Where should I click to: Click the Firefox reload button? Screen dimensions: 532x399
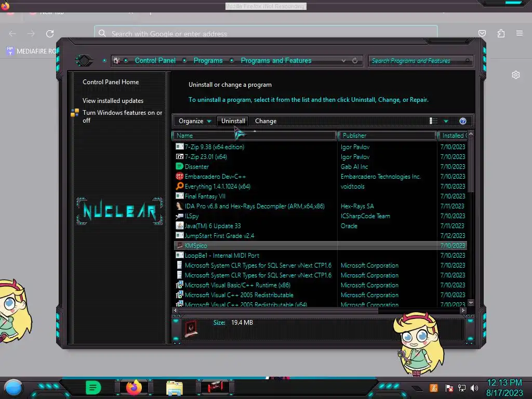point(50,34)
